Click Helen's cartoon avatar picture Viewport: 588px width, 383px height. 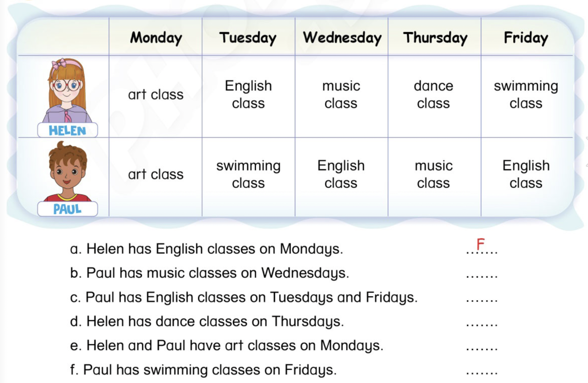click(67, 90)
